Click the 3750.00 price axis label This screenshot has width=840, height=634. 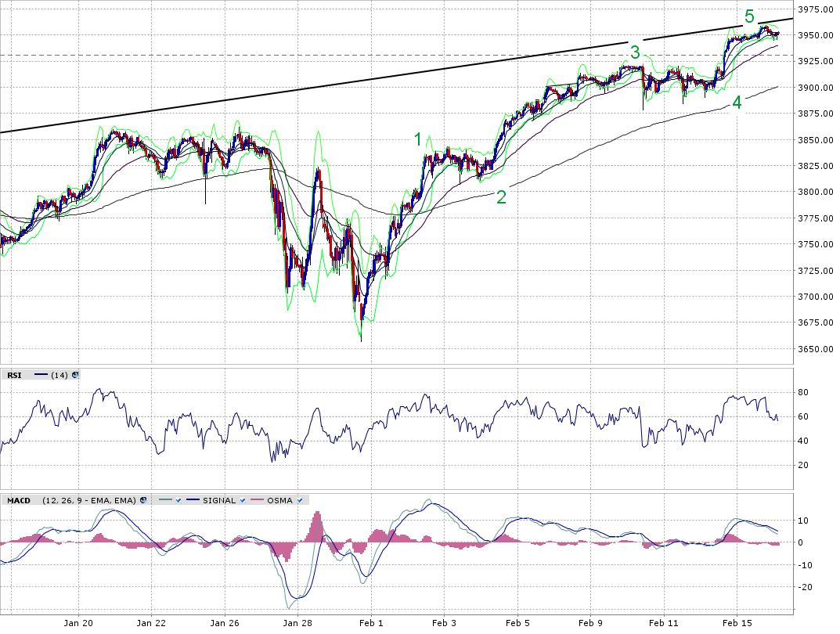click(x=816, y=244)
